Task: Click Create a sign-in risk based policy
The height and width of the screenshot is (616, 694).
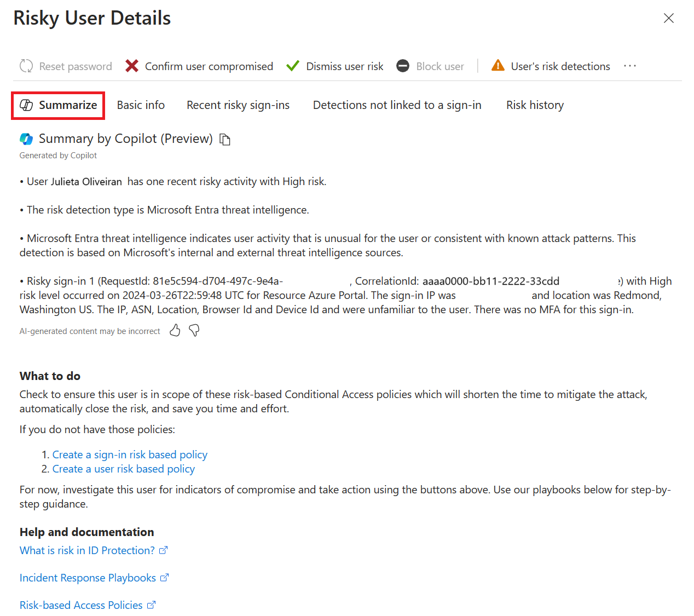Action: coord(130,454)
